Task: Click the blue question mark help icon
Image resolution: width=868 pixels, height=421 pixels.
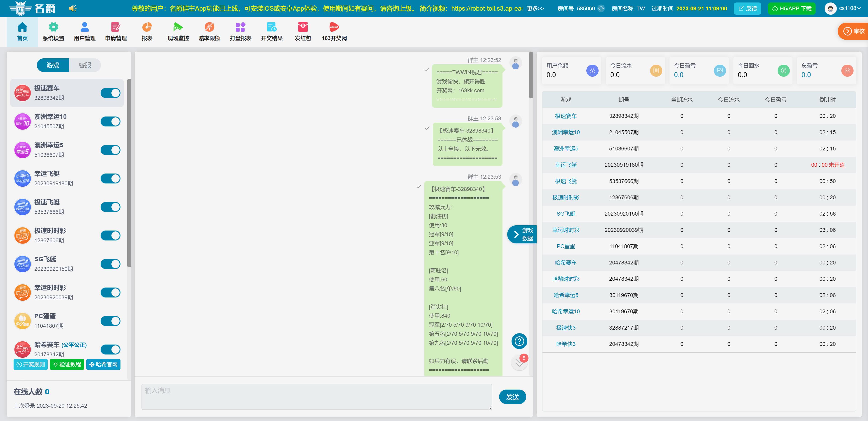Action: click(519, 341)
